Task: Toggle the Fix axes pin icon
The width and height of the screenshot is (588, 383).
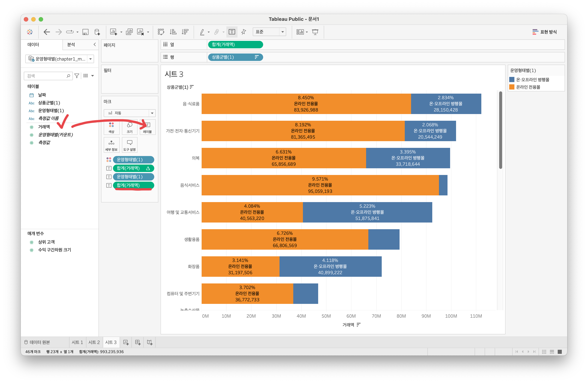Action: coord(244,32)
